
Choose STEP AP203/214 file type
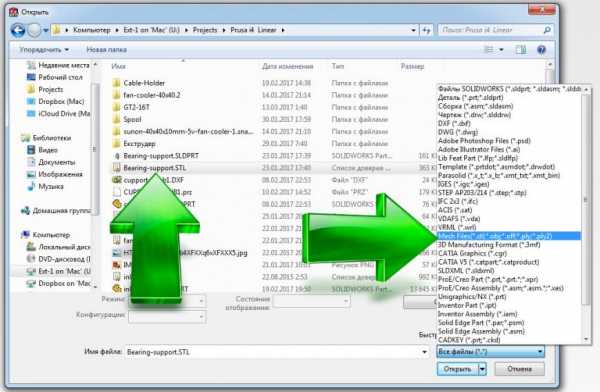point(482,193)
